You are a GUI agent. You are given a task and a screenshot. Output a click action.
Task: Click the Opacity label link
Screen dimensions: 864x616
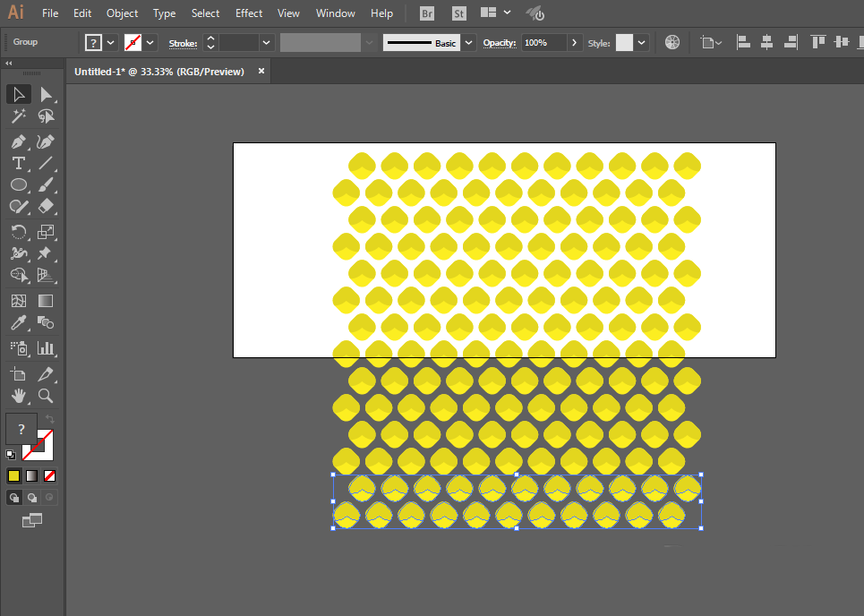[500, 43]
